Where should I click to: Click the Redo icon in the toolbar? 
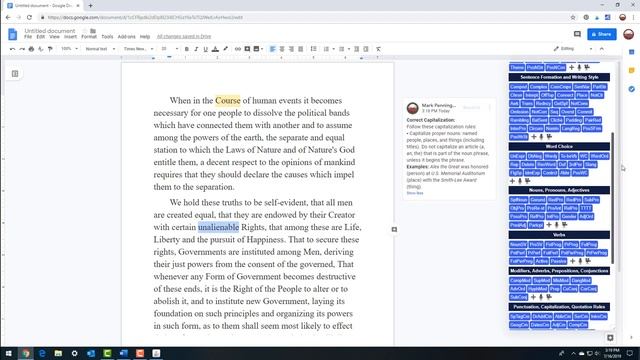(x=22, y=49)
